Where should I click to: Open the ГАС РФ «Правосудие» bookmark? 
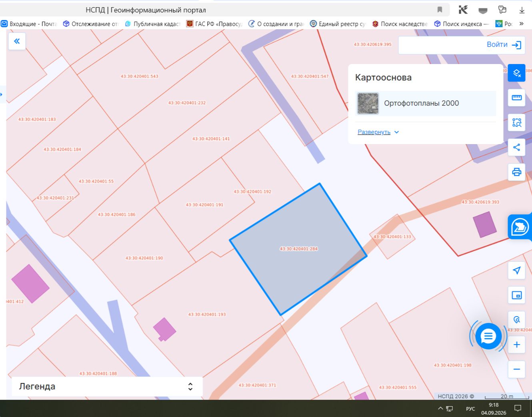pos(214,24)
